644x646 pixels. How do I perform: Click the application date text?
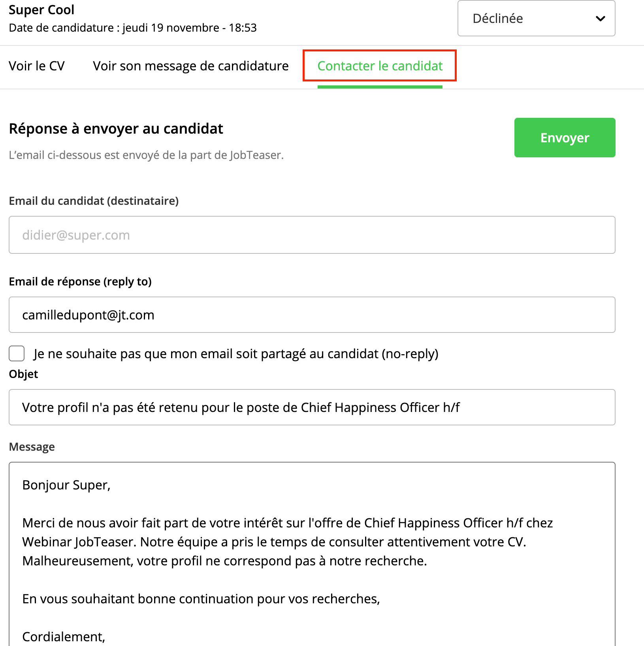click(133, 28)
